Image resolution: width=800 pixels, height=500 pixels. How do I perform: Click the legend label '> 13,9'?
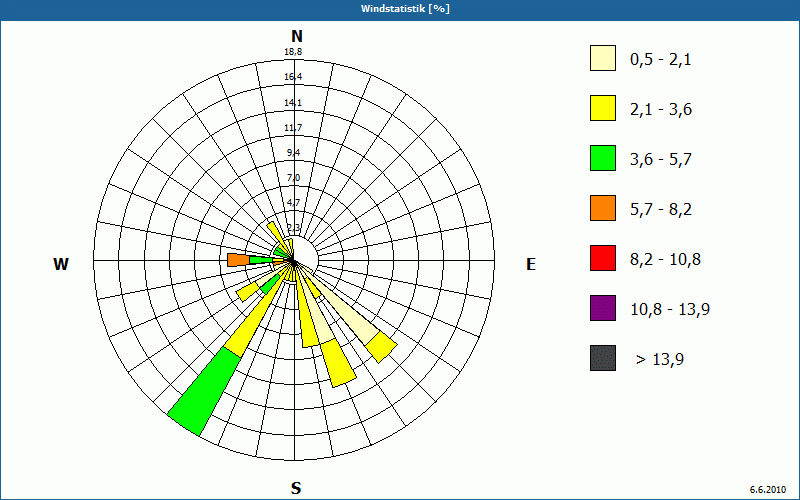coord(660,360)
